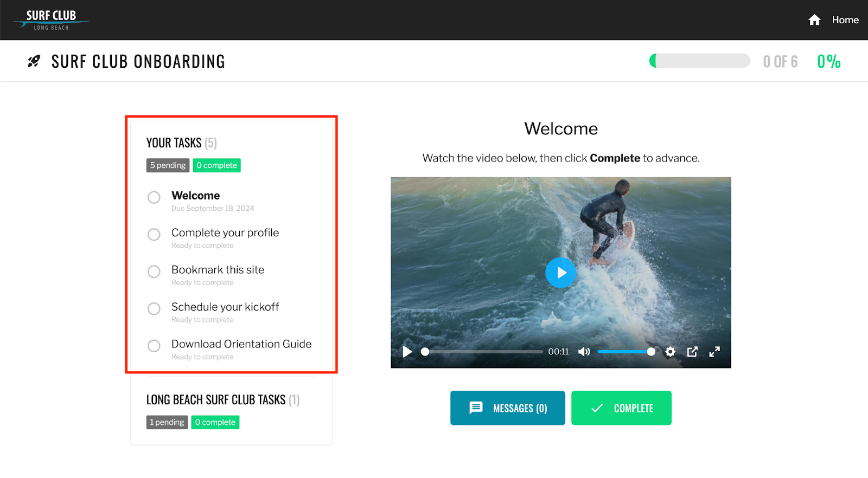
Task: Select the Schedule your kickoff task
Action: 225,307
